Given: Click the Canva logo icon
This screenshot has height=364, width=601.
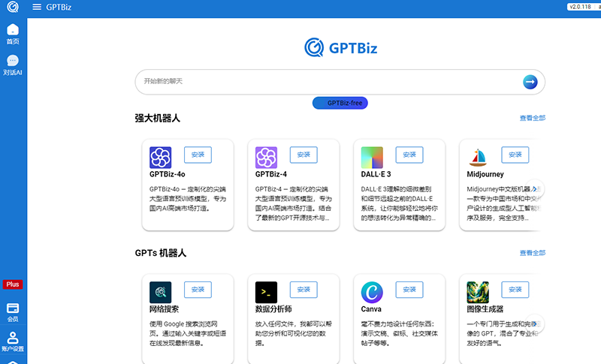Looking at the screenshot, I should [x=372, y=292].
